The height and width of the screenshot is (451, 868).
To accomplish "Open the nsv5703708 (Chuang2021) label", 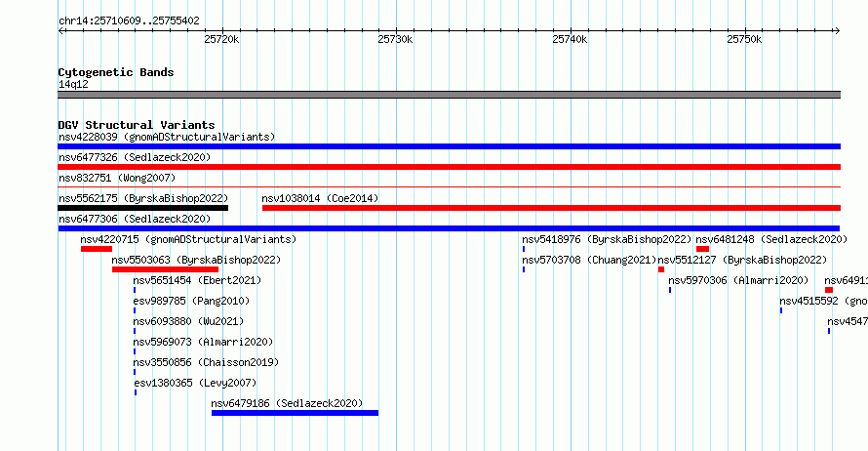I will pyautogui.click(x=589, y=260).
